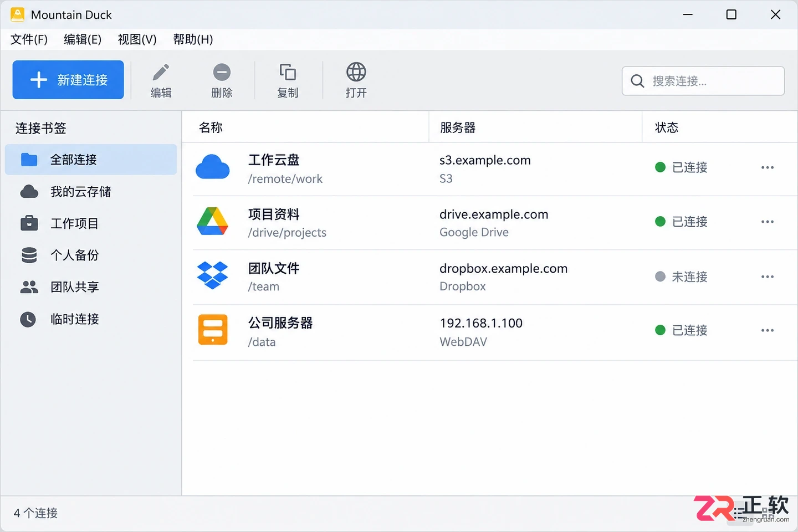The image size is (798, 532).
Task: Click the 未连接 status for 团队文件
Action: (681, 277)
